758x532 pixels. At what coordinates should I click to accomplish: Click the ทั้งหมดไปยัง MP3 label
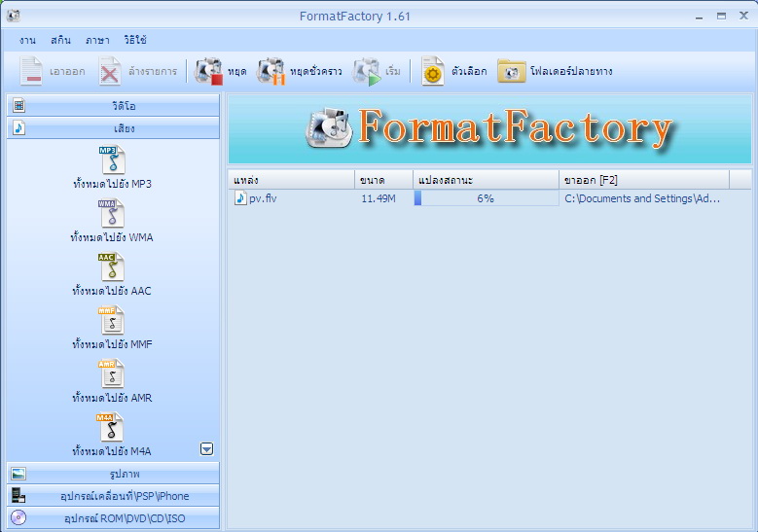click(x=112, y=184)
